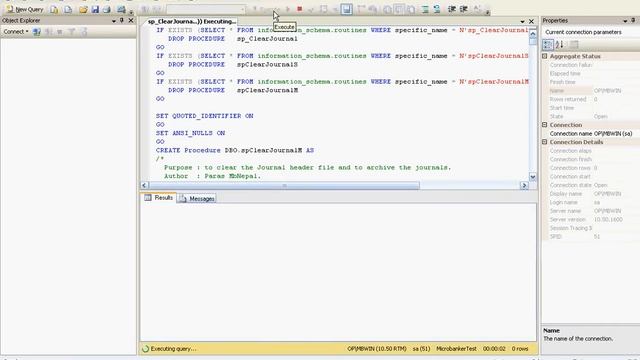Click the Object Explorer Filter icon
640x360 pixels.
point(71,31)
